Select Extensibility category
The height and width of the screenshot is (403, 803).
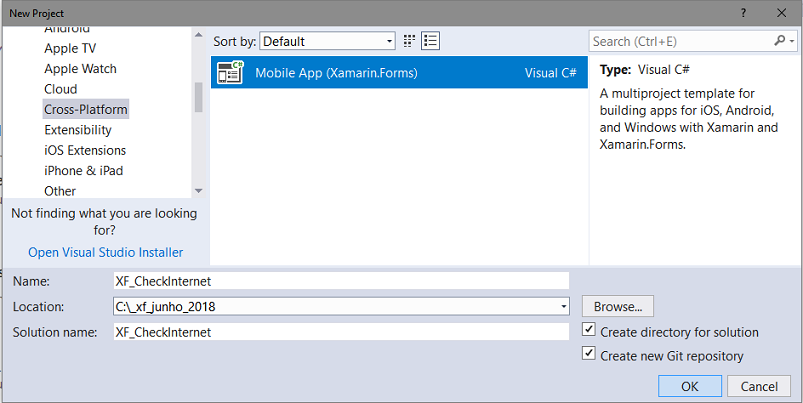point(78,130)
